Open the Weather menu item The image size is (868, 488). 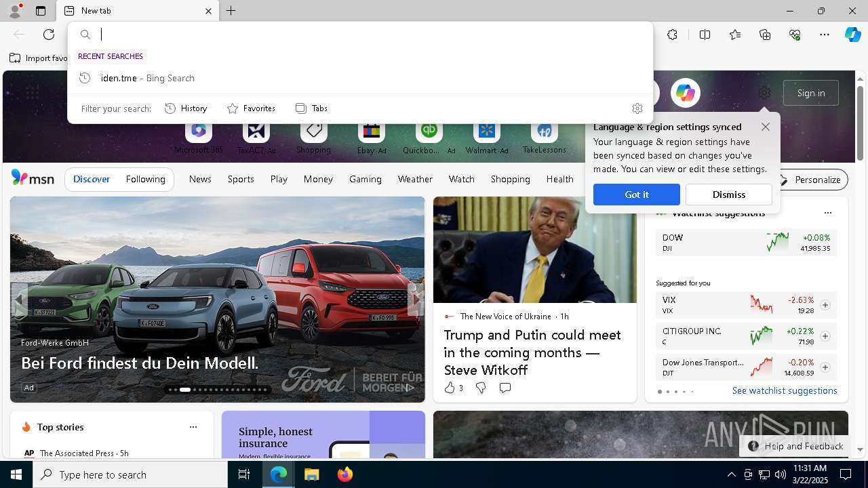[x=415, y=179]
